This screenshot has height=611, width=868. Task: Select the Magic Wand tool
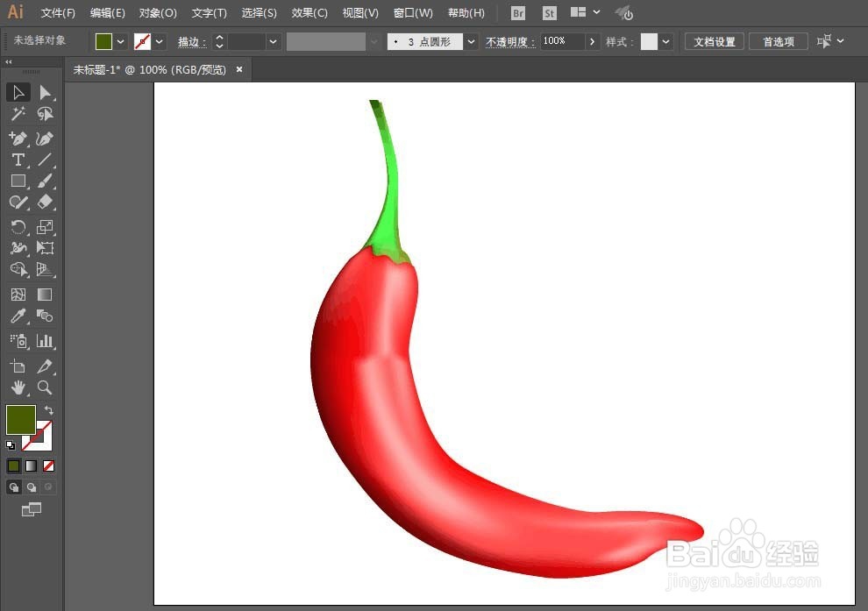point(18,114)
